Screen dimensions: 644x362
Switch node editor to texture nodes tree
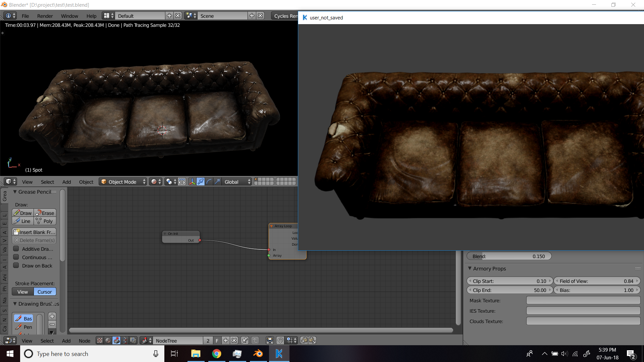(100, 341)
